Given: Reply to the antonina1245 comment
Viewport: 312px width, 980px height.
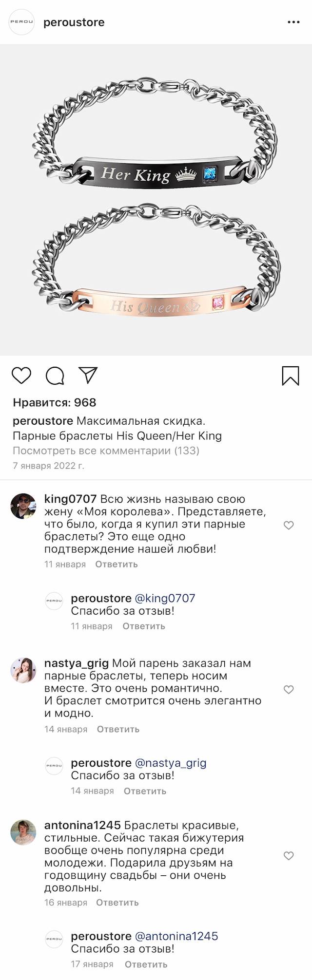Looking at the screenshot, I should pos(117,903).
